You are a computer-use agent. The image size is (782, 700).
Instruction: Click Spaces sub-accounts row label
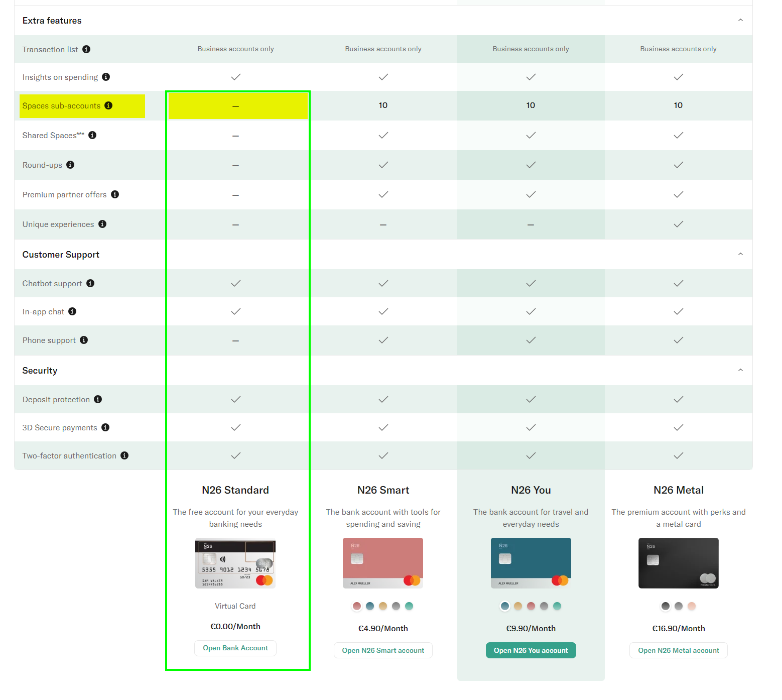[61, 106]
